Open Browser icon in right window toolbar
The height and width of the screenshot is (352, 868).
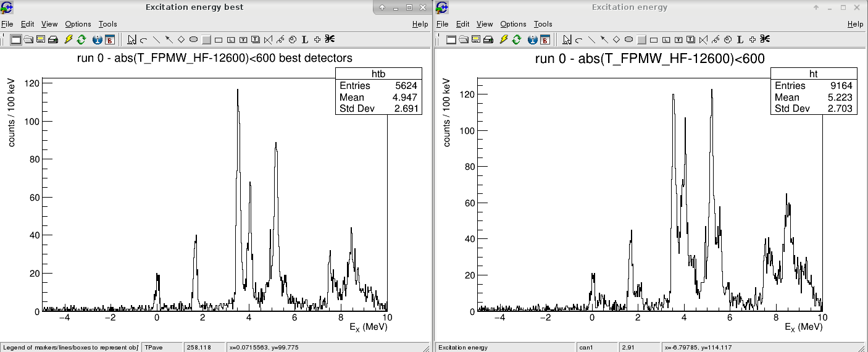(545, 40)
